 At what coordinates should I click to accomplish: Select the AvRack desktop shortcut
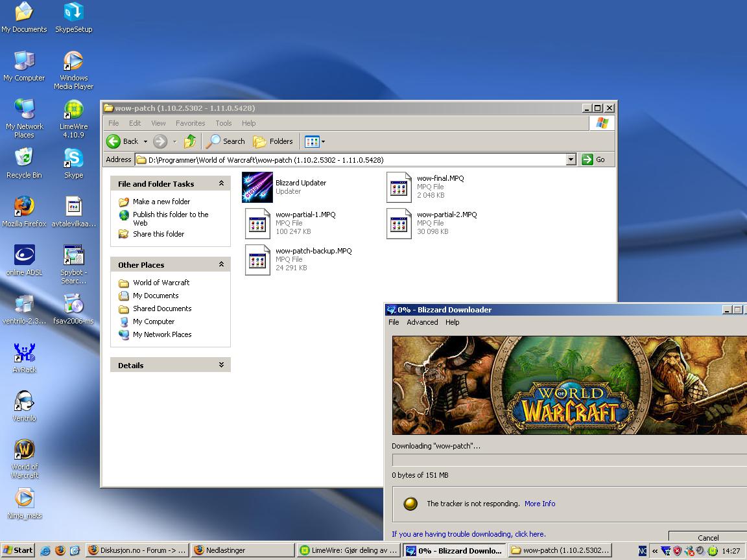click(x=24, y=358)
